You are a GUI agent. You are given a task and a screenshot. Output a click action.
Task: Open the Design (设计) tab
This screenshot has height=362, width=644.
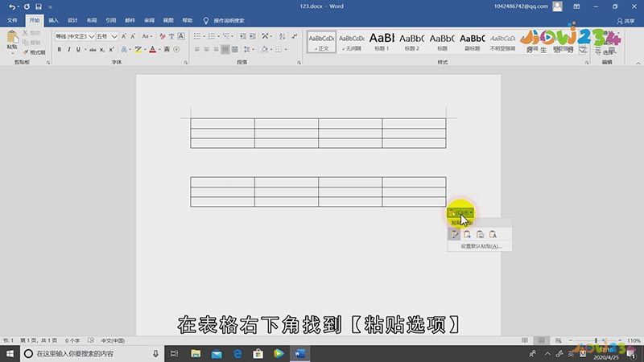point(72,21)
